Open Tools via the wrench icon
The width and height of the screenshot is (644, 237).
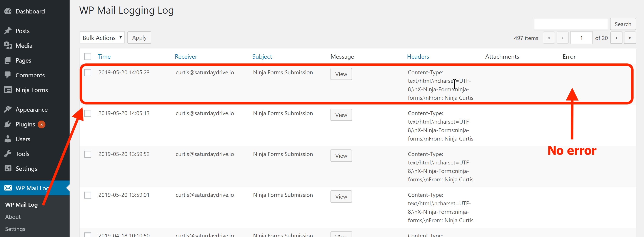click(x=8, y=154)
